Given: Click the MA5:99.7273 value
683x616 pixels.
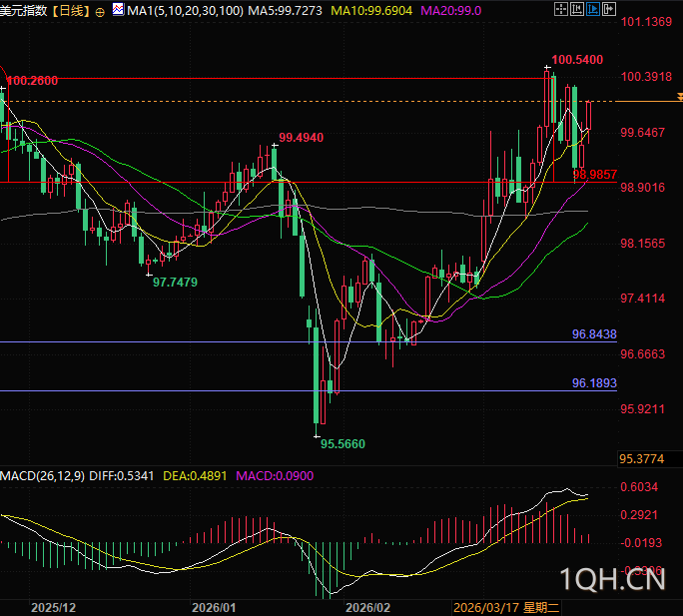Looking at the screenshot, I should click(x=285, y=11).
